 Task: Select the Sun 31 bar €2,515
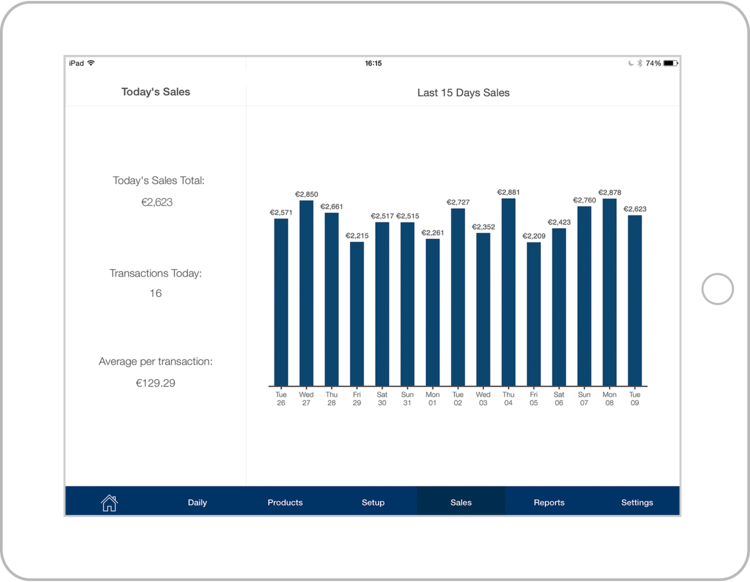[408, 304]
